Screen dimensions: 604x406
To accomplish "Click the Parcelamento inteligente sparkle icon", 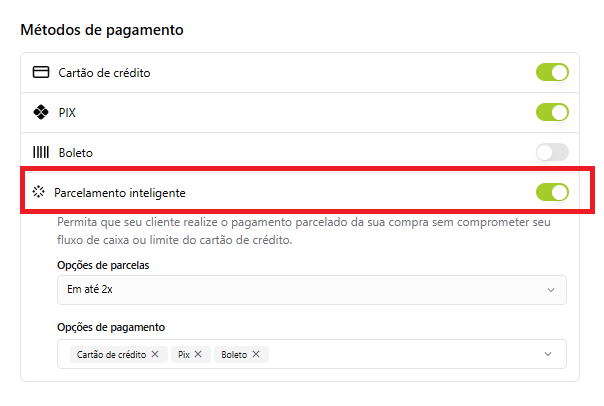I will [39, 192].
